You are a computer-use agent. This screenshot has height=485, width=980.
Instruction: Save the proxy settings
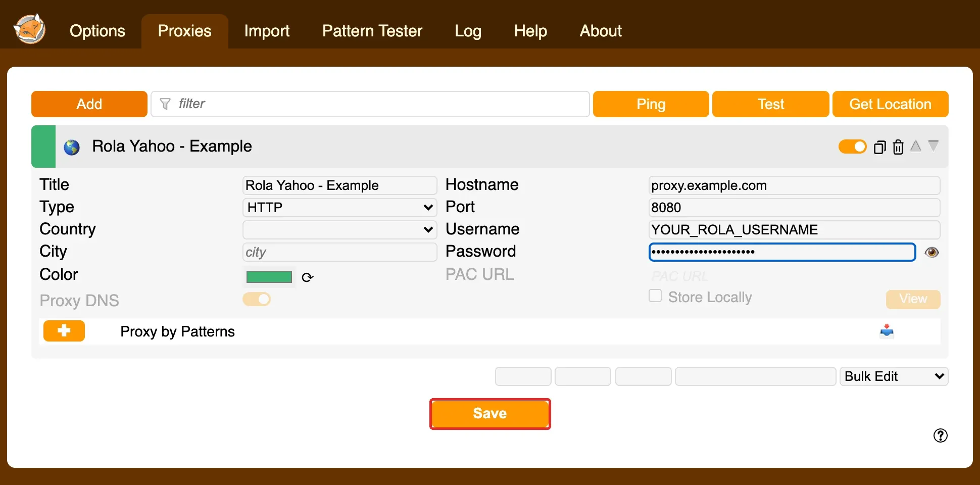[490, 414]
